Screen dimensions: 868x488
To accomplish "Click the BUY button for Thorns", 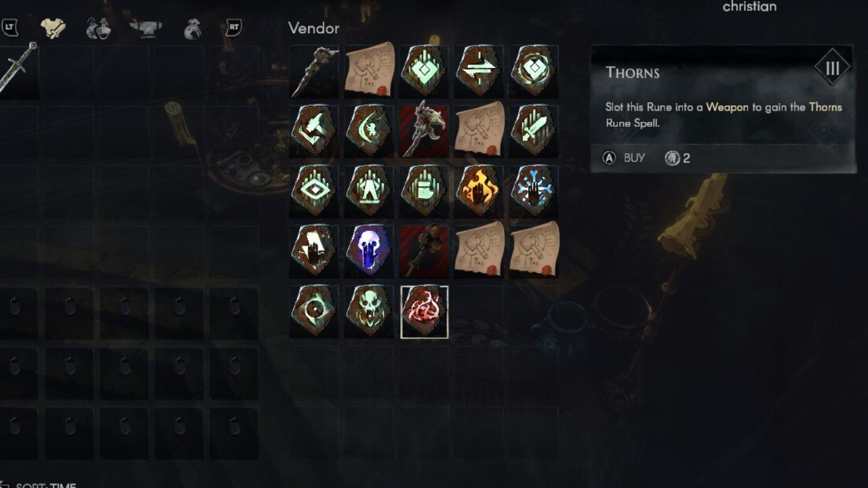I will pyautogui.click(x=624, y=158).
